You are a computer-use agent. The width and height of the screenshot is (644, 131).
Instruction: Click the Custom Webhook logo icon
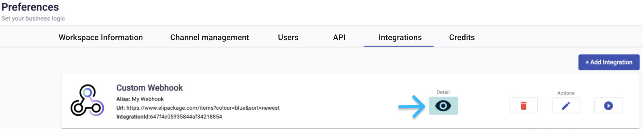[x=87, y=101]
